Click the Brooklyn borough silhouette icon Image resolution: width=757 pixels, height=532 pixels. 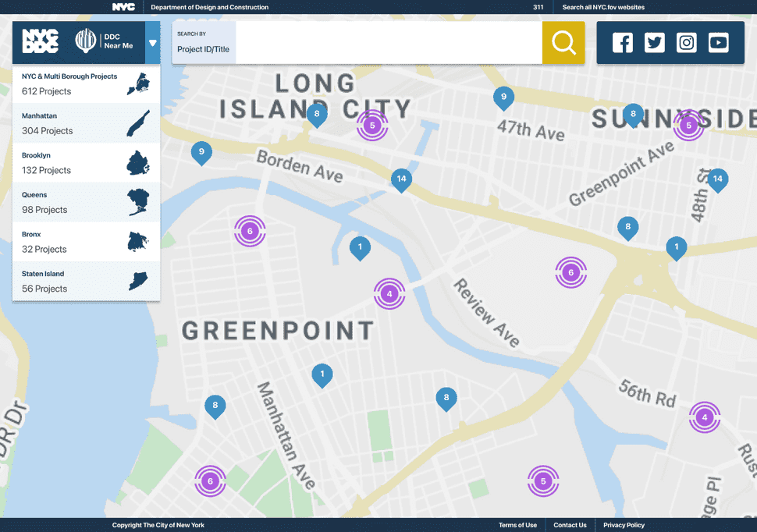click(x=138, y=163)
